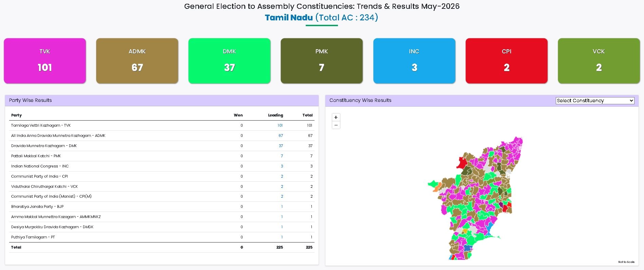Click the 'Total' column header
This screenshot has width=644, height=270.
tap(307, 115)
